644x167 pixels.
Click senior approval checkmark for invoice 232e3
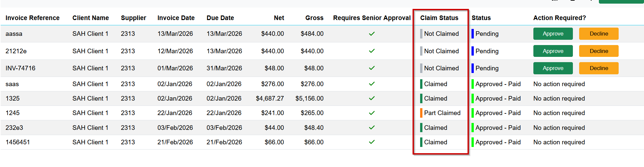pyautogui.click(x=372, y=128)
